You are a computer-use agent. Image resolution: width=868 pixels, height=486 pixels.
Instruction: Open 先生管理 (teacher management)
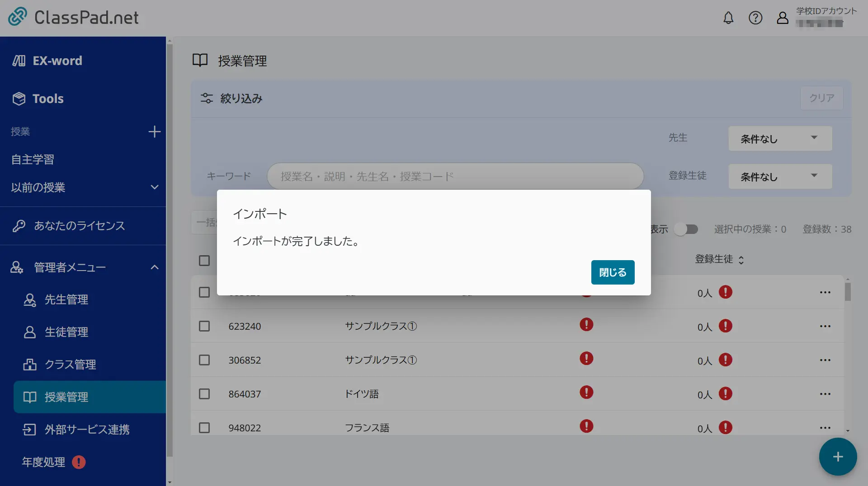click(66, 299)
